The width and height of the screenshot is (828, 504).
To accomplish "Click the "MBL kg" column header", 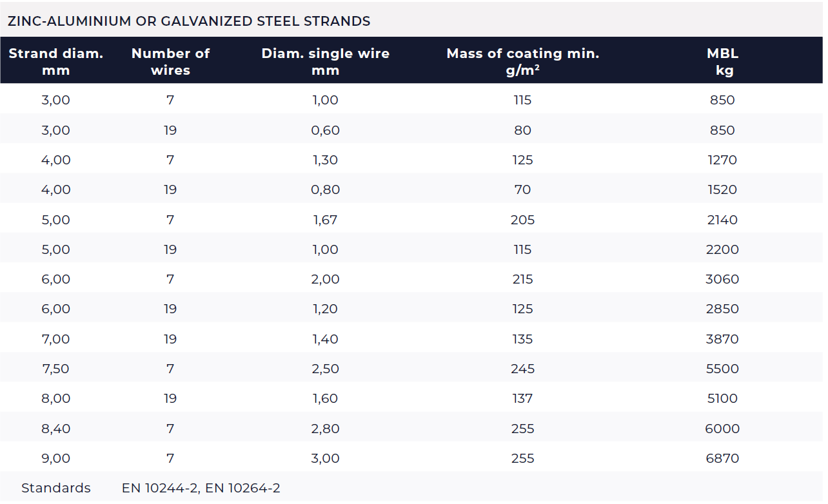I will [x=722, y=62].
